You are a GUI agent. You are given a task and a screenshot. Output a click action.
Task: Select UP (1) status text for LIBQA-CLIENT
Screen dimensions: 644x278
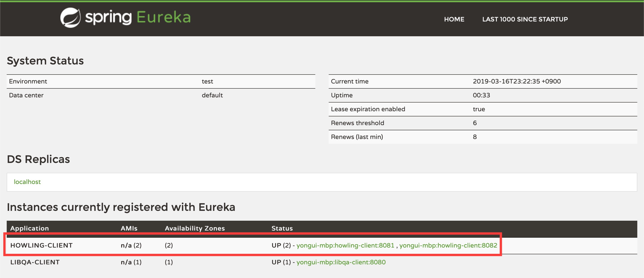281,262
